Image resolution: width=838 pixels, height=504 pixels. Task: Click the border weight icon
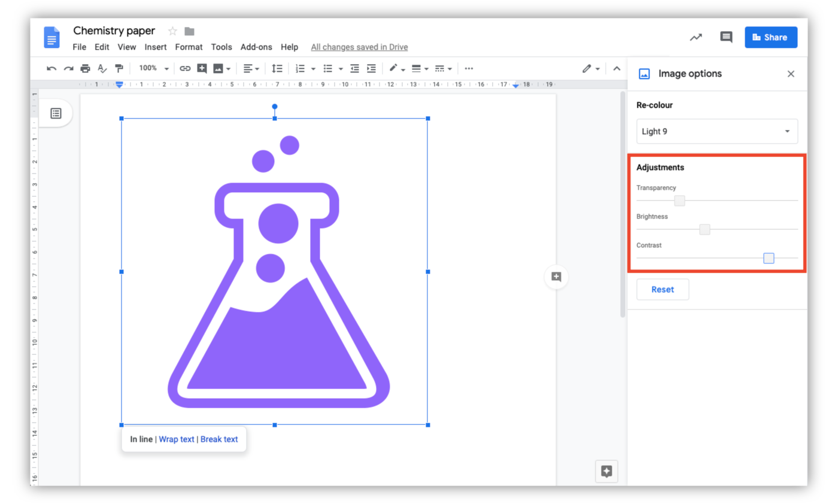pos(416,69)
